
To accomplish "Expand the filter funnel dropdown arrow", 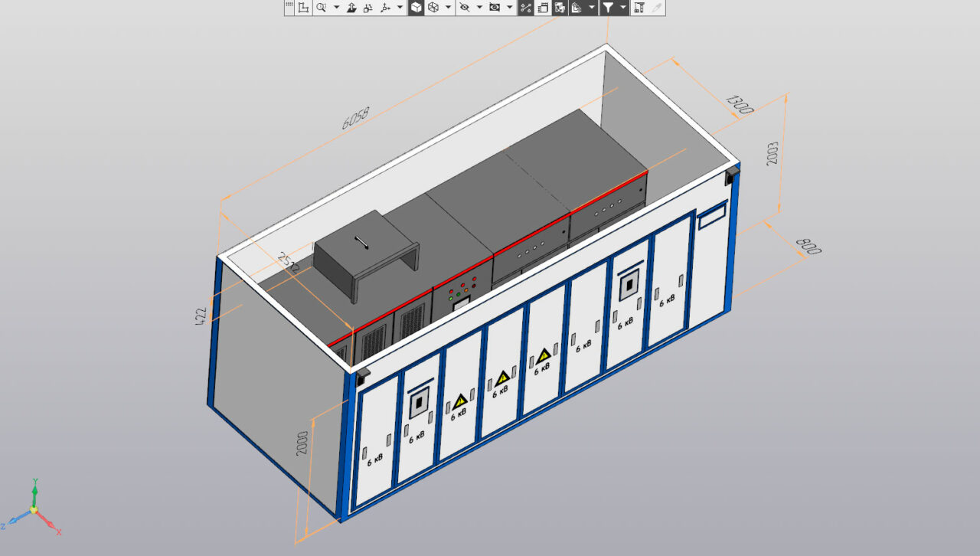I will [622, 8].
